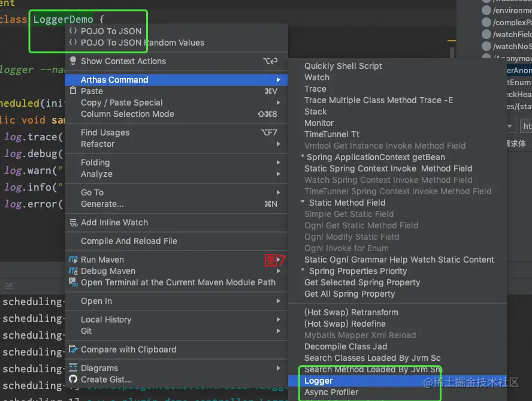Choose Search Classes Loaded By Jvm Sc
532x401 pixels.
pos(397,358)
